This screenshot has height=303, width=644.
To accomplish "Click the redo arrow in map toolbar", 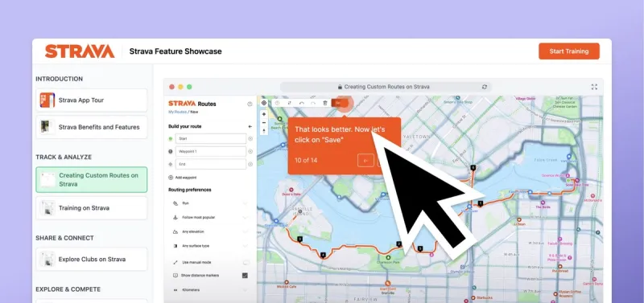I will (x=313, y=103).
